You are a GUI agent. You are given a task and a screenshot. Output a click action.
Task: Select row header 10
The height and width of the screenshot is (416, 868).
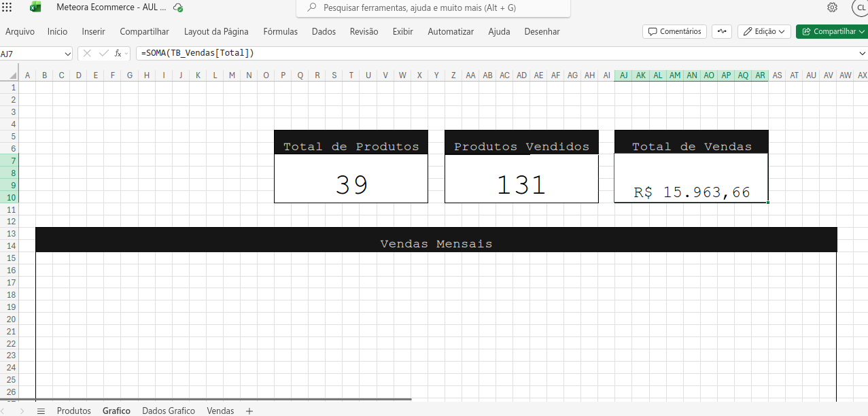coord(9,198)
